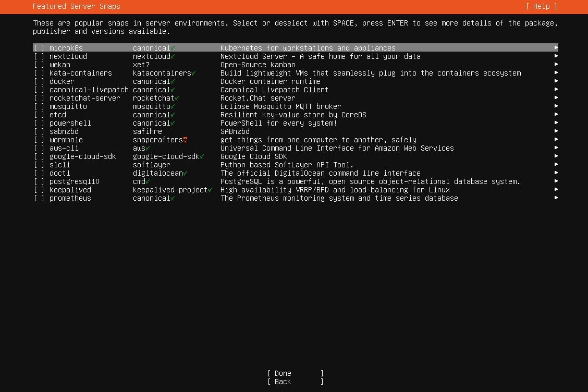This screenshot has width=588, height=392.
Task: Click verified checkmark beside mosquitto publisher
Action: point(173,106)
